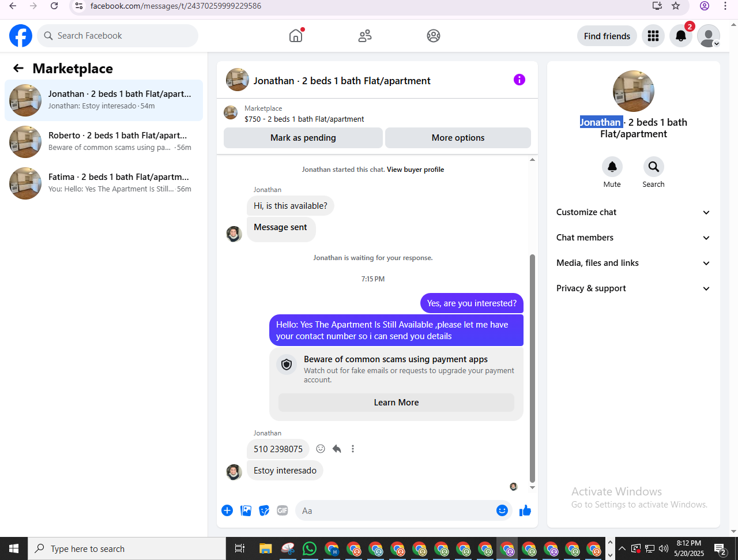Click the Estoy interesado message bubble
The height and width of the screenshot is (560, 738).
click(285, 471)
